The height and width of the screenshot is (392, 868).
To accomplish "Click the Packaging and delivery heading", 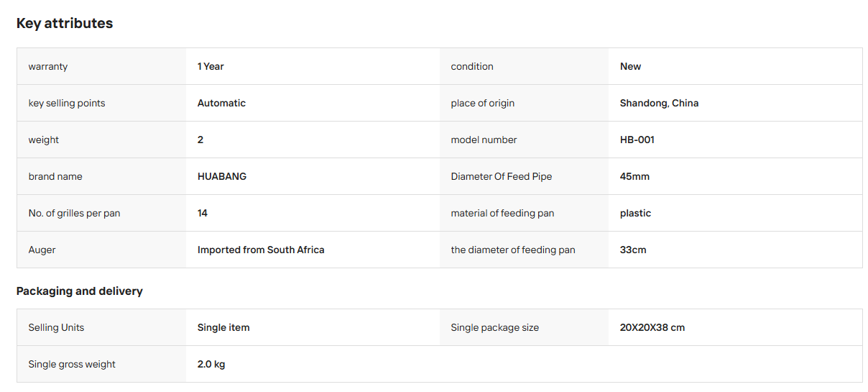I will click(x=80, y=291).
